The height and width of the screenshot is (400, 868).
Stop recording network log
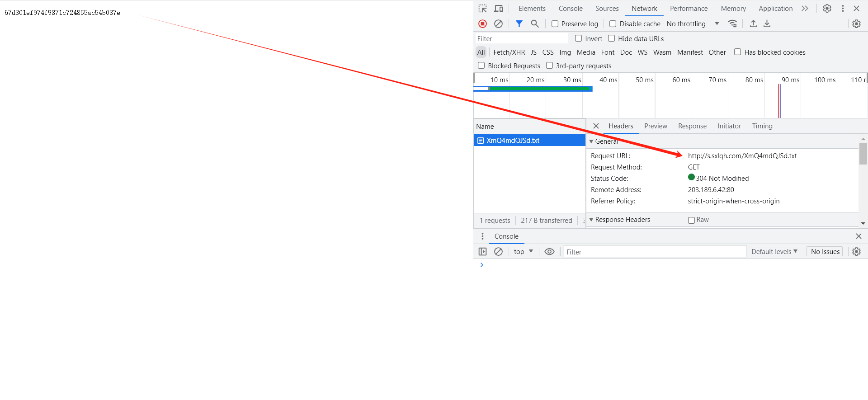pos(483,24)
